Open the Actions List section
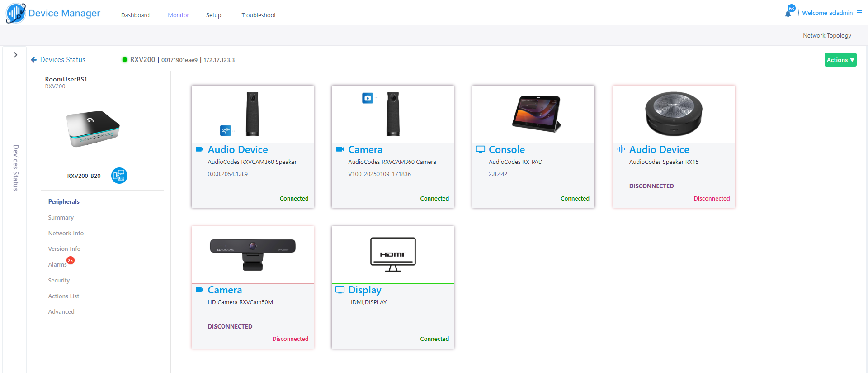The height and width of the screenshot is (373, 868). 64,296
